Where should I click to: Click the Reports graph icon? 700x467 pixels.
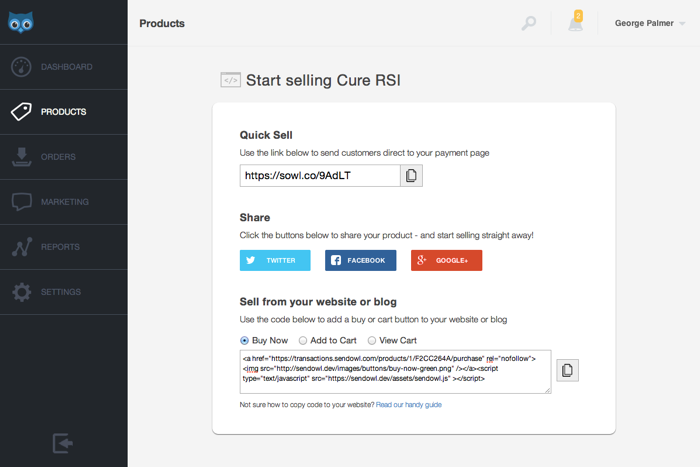[x=22, y=247]
